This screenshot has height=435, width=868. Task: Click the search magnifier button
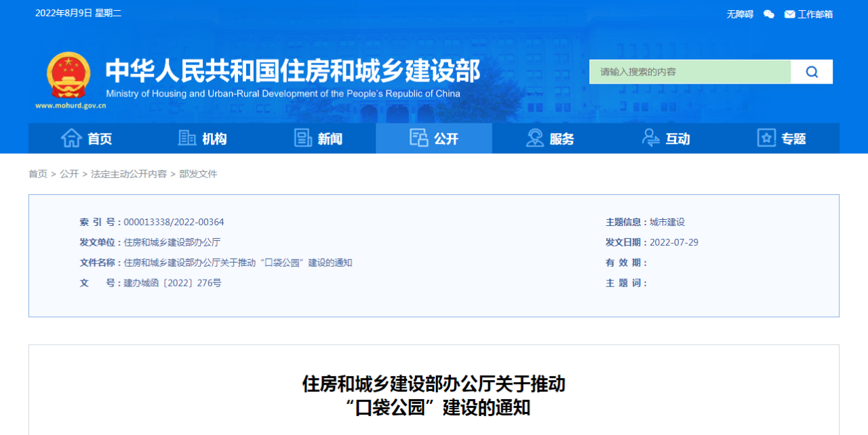812,72
